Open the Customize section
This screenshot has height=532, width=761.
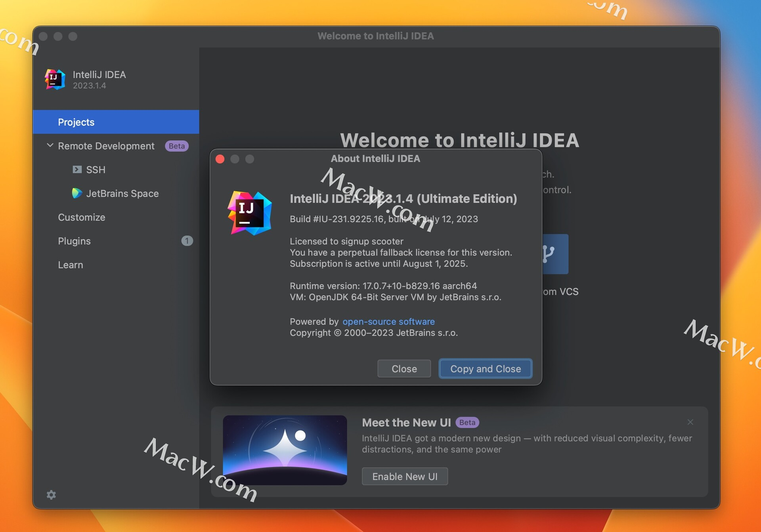point(82,217)
